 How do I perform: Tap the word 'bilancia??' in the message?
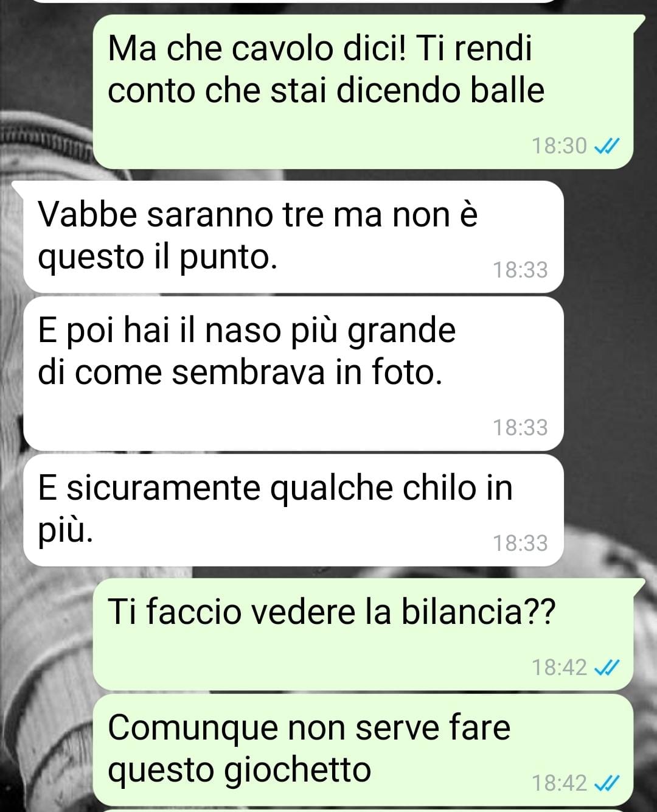(478, 611)
